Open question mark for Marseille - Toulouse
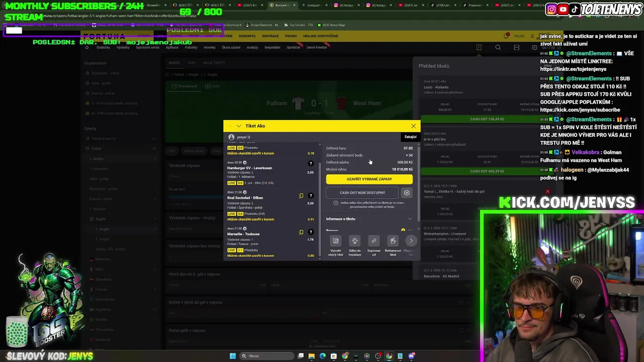The height and width of the screenshot is (362, 644). pos(310,232)
